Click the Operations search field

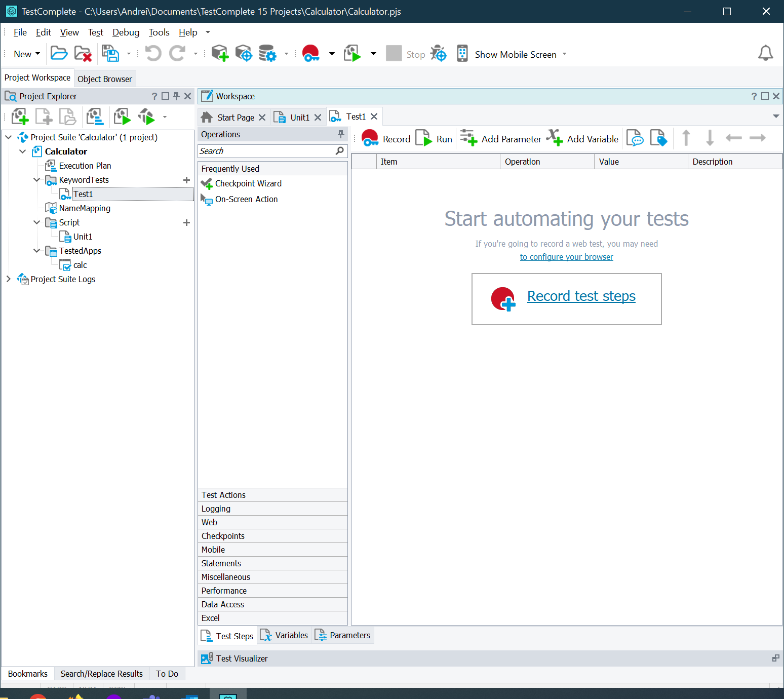pyautogui.click(x=272, y=151)
